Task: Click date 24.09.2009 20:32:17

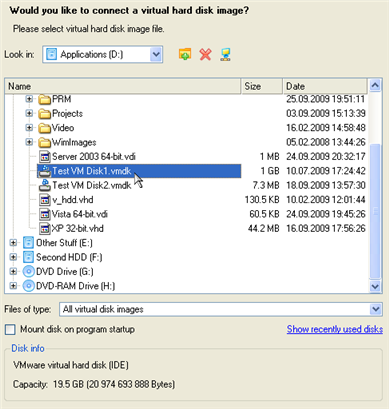Action: 326,157
